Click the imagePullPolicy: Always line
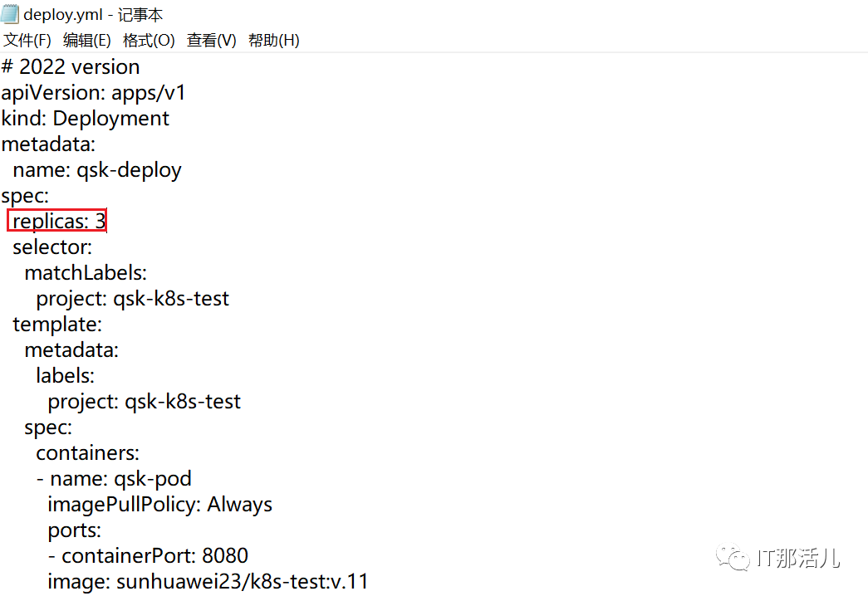This screenshot has height=596, width=868. (160, 504)
